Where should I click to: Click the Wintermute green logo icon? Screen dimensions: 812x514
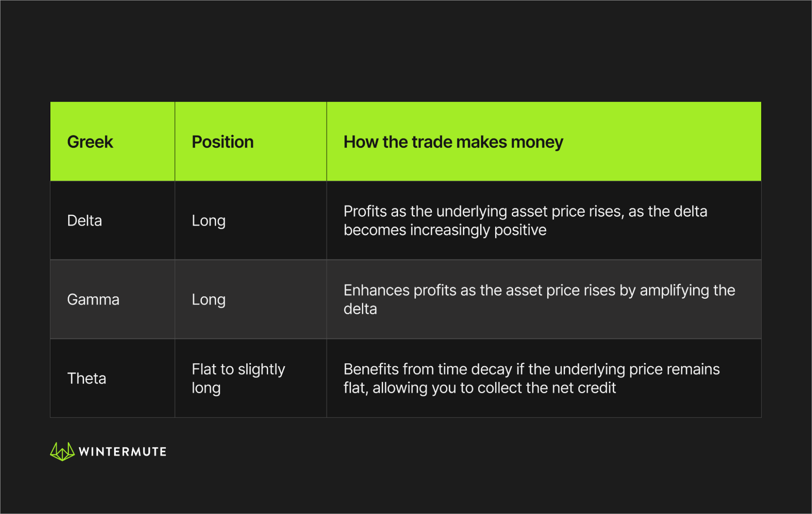[x=62, y=451]
